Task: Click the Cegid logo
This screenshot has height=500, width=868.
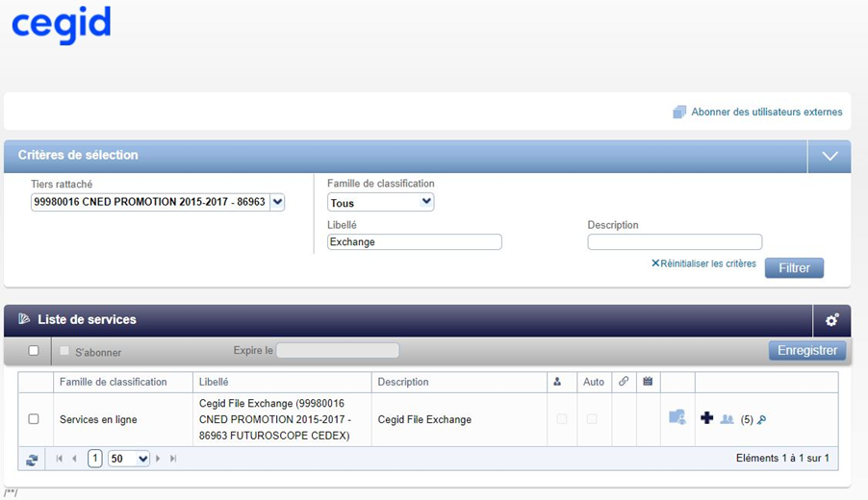Action: click(x=62, y=26)
